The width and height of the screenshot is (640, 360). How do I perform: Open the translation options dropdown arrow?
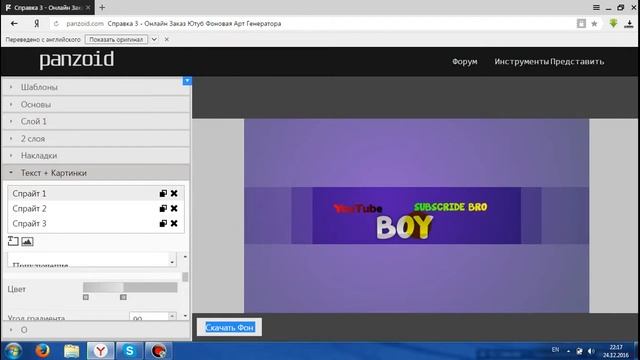click(x=154, y=40)
